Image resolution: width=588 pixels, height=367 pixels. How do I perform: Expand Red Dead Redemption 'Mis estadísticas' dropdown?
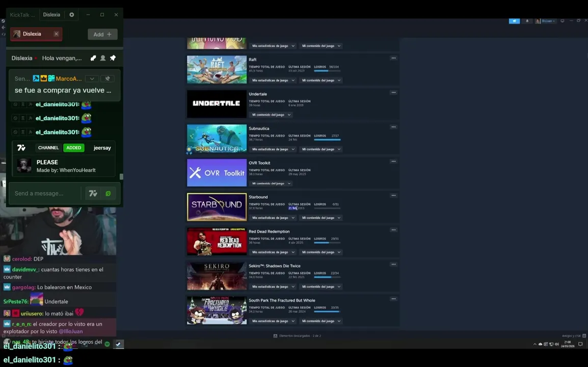pyautogui.click(x=273, y=252)
